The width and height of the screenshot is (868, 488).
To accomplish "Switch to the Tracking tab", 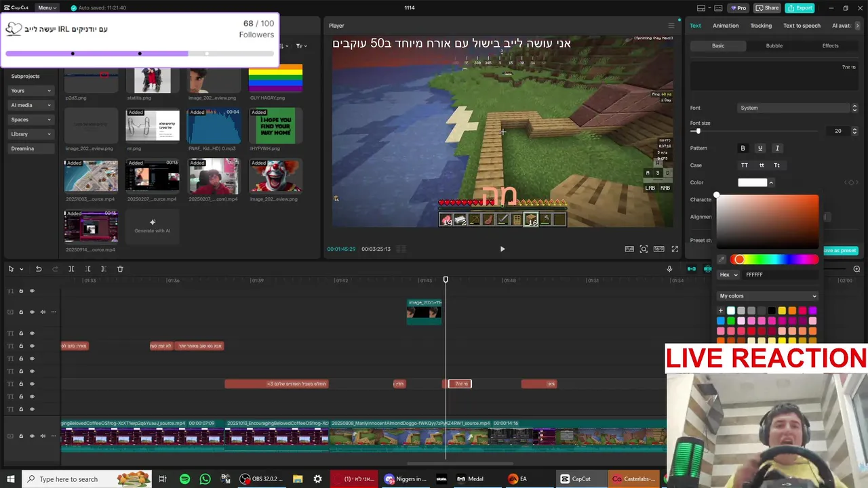I will (x=761, y=26).
